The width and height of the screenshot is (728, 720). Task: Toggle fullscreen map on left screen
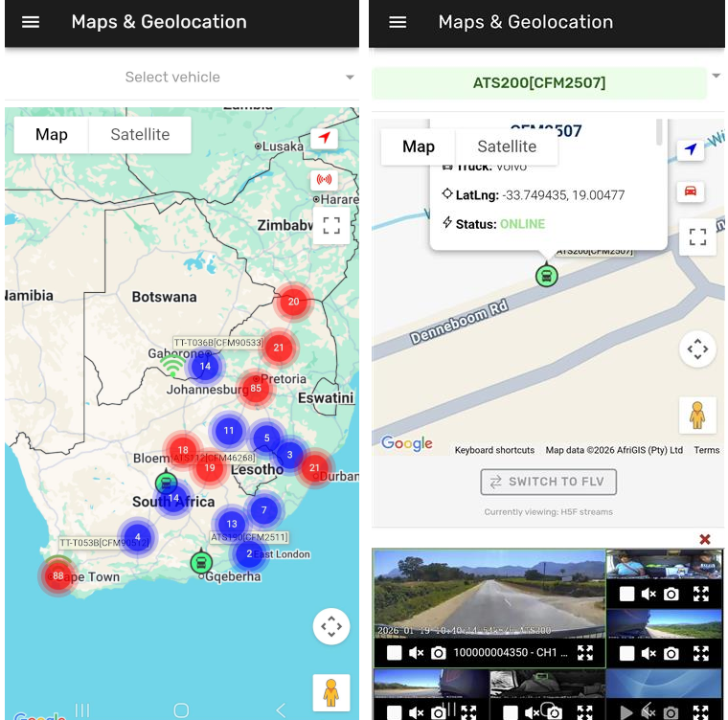(x=331, y=226)
